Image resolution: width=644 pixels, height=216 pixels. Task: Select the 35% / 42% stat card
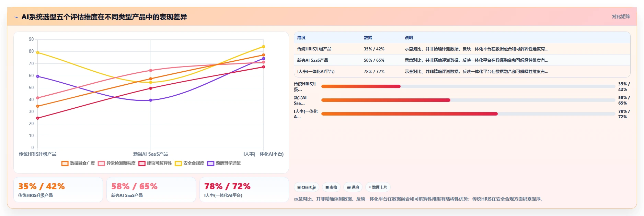click(58, 190)
